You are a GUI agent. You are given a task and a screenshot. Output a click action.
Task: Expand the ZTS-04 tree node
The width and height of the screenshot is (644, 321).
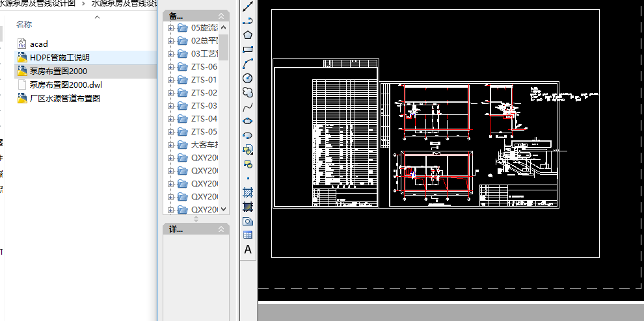[170, 119]
